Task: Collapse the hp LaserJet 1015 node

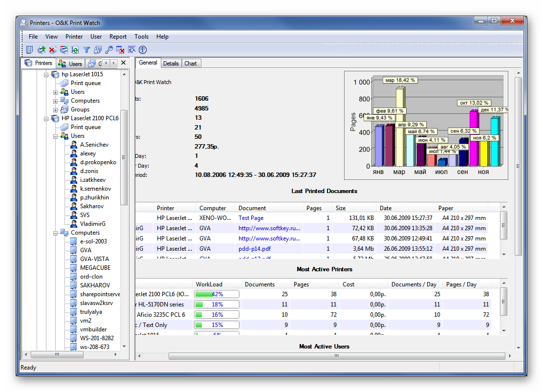Action: click(x=46, y=74)
